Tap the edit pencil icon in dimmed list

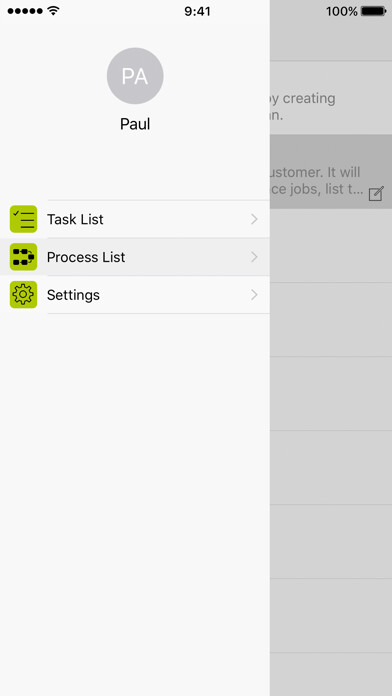click(x=376, y=194)
